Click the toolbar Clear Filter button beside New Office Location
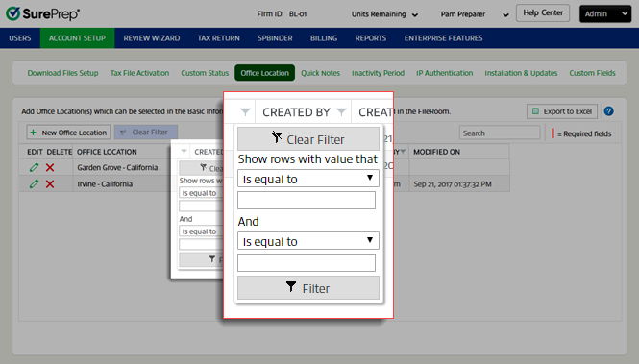 coord(145,132)
